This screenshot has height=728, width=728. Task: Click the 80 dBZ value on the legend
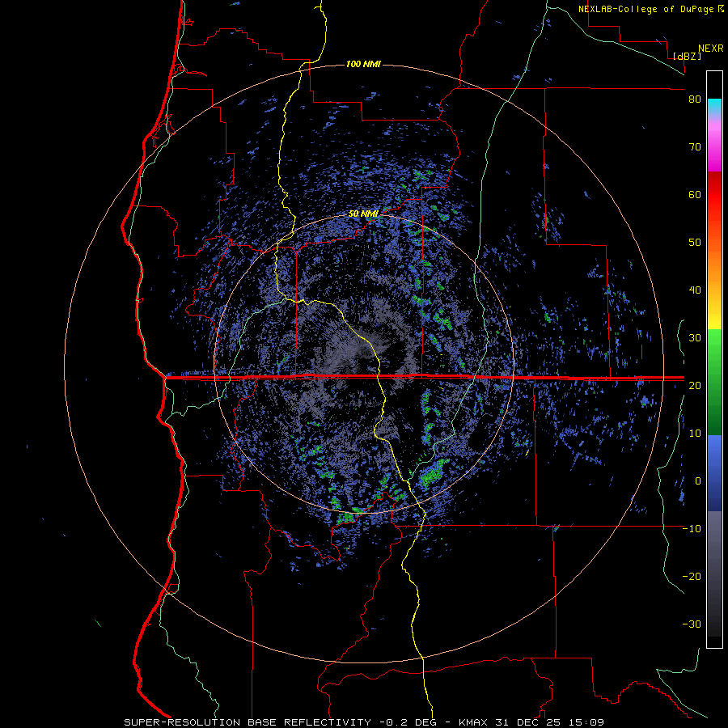click(x=695, y=99)
